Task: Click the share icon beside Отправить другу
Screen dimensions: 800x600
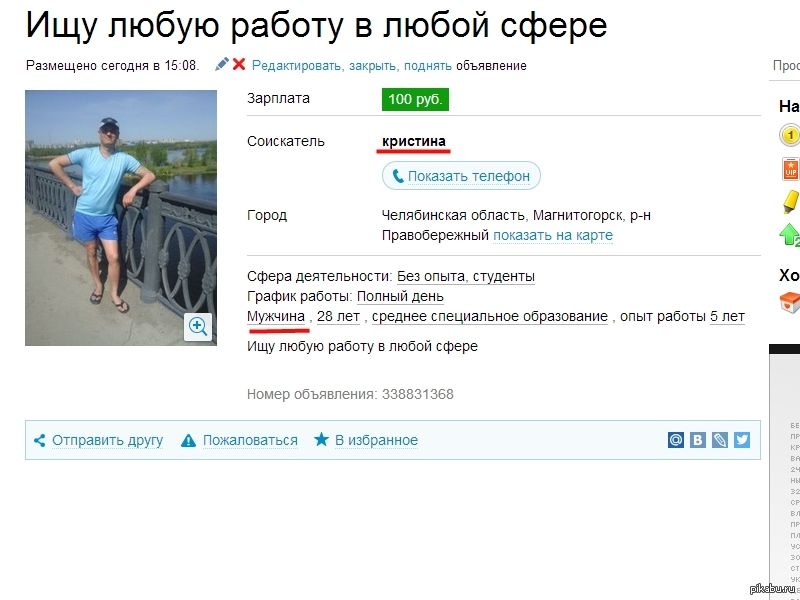Action: coord(39,440)
